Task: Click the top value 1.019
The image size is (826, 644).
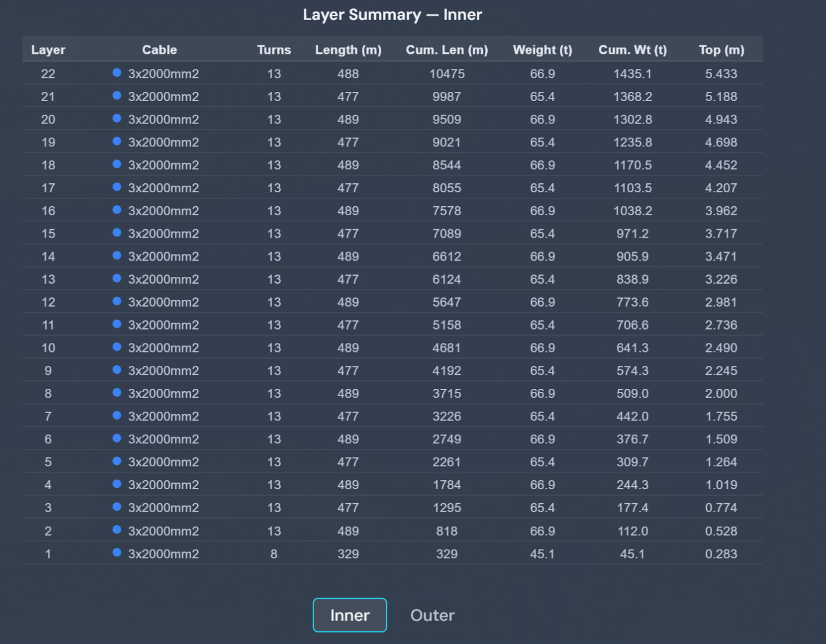Action: (721, 485)
